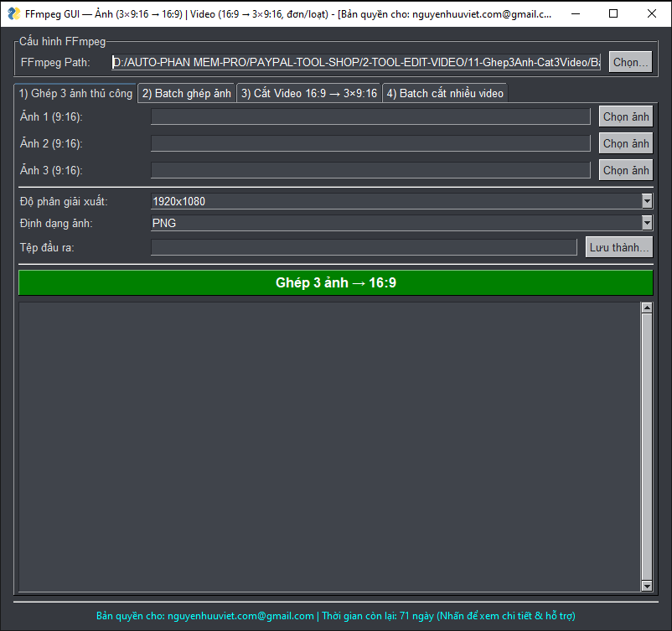Click the Ảnh 1 (9:16) path field
This screenshot has height=631, width=672.
[370, 116]
